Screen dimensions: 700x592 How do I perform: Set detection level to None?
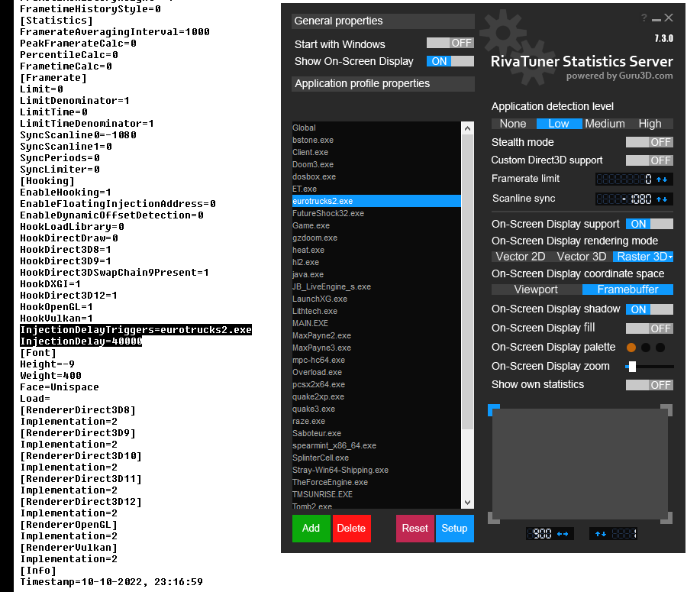click(513, 124)
